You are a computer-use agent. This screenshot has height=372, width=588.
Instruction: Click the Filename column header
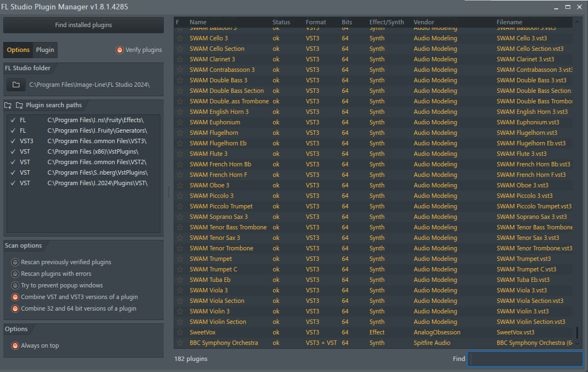coord(509,22)
